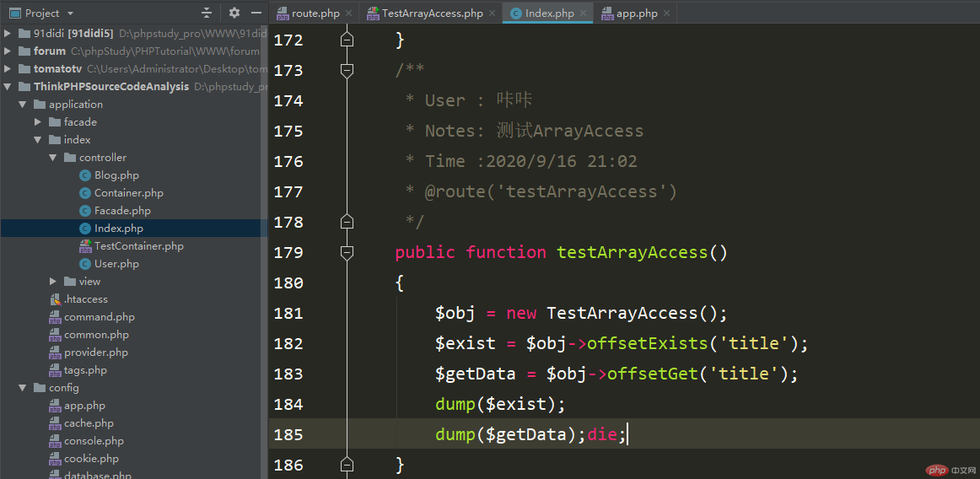
Task: Click the offsetGet method call
Action: [653, 374]
